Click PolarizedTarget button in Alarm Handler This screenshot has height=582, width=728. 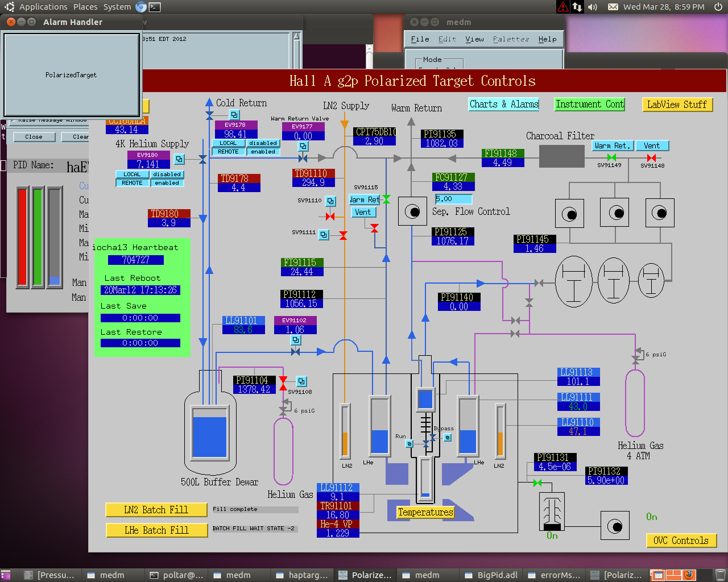click(x=71, y=75)
